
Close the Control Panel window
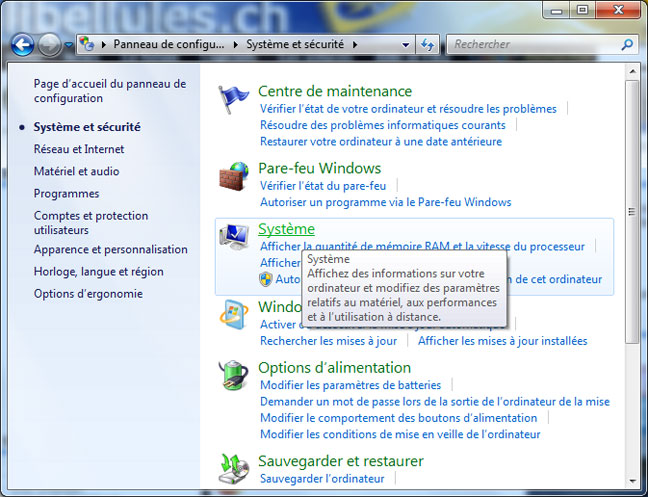tap(618, 10)
